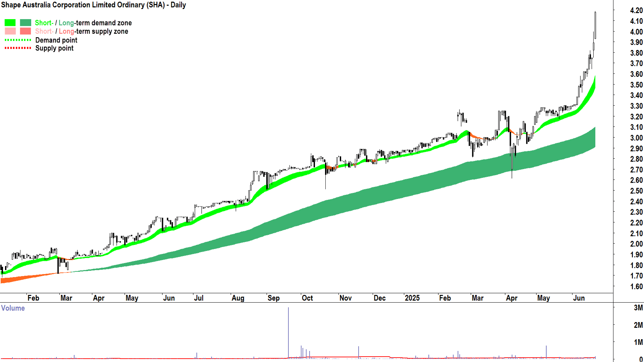Click the 'term supply zone' legend text
This screenshot has height=362, width=644.
[x=102, y=31]
